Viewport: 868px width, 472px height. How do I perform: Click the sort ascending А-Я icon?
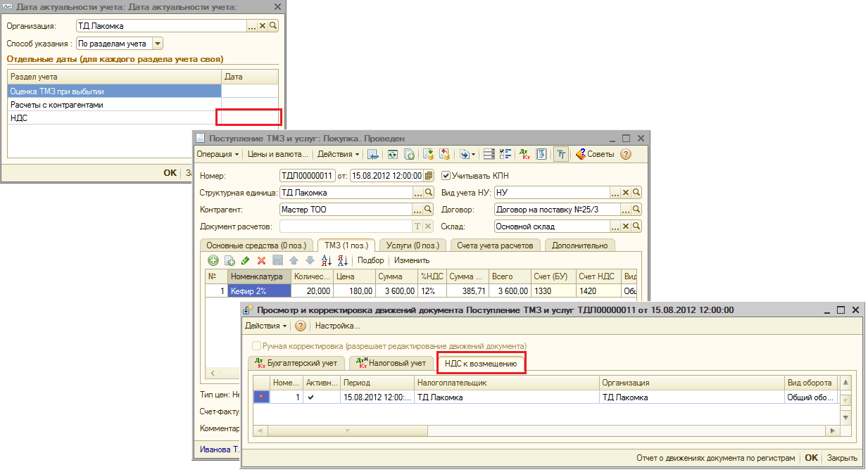pos(327,260)
